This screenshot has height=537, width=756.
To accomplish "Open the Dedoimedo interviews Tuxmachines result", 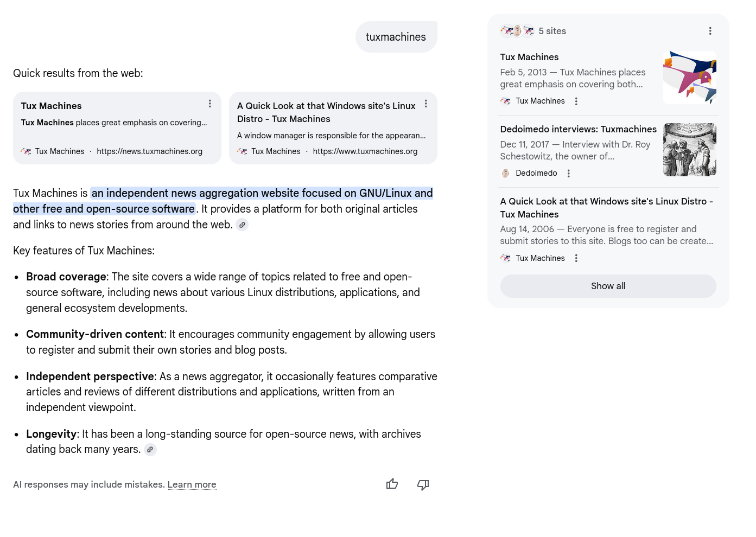I will click(578, 129).
